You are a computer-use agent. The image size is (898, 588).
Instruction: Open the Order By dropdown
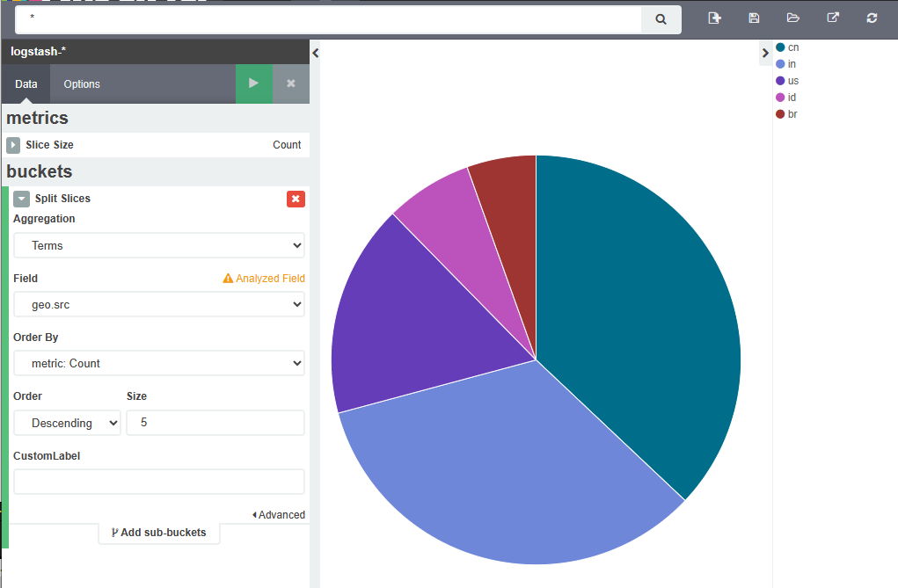pyautogui.click(x=159, y=364)
